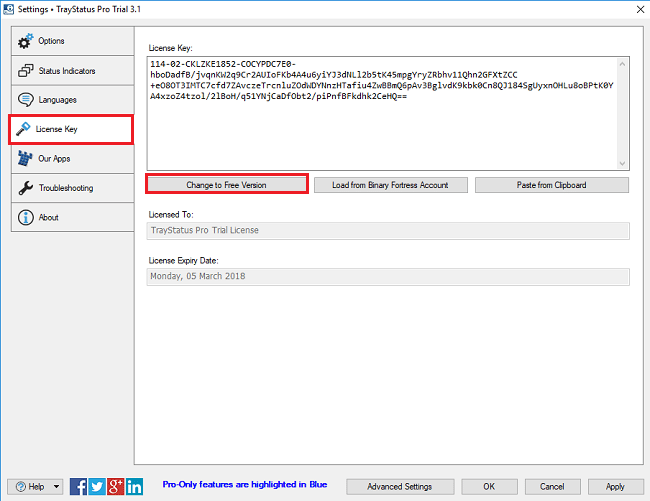This screenshot has width=650, height=501.
Task: Click the TrayStatus title bar app icon
Action: click(8, 9)
